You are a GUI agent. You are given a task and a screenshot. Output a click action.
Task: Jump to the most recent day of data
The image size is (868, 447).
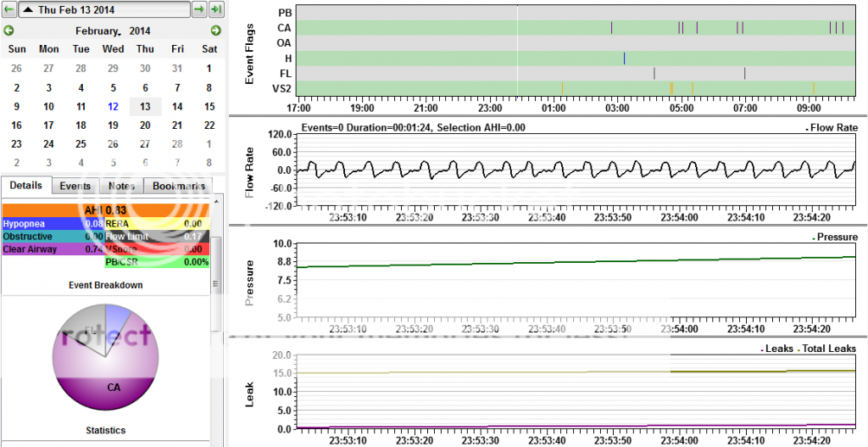click(x=216, y=9)
